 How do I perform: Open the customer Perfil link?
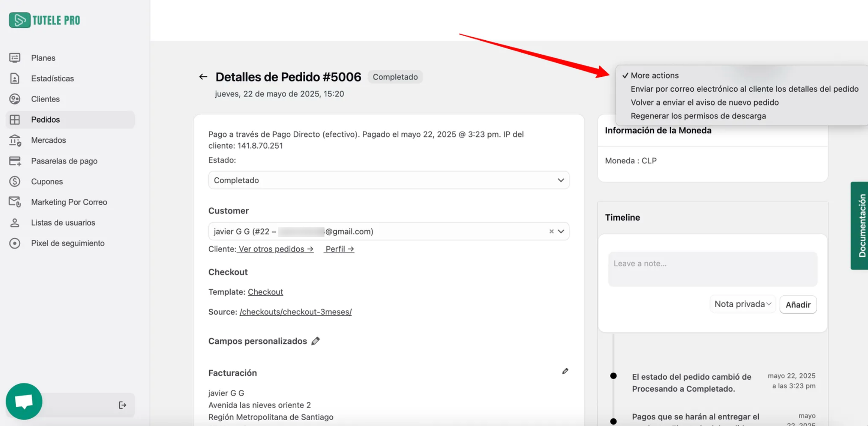coord(339,249)
